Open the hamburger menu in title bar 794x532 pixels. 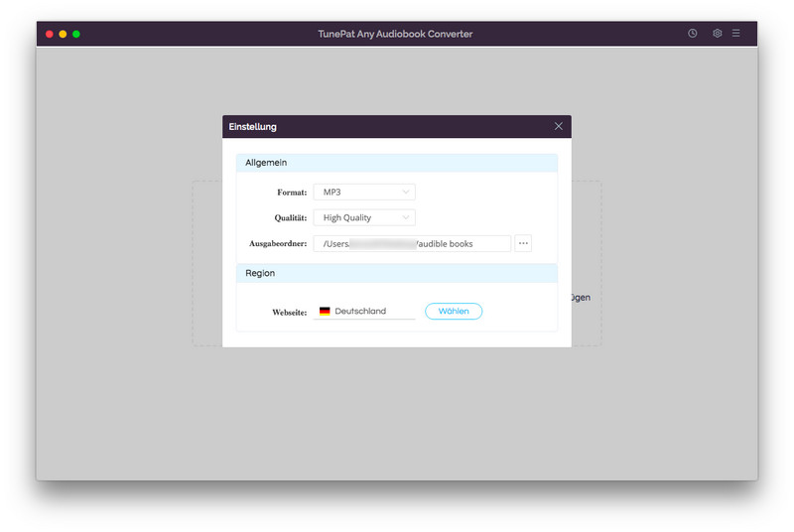point(735,34)
